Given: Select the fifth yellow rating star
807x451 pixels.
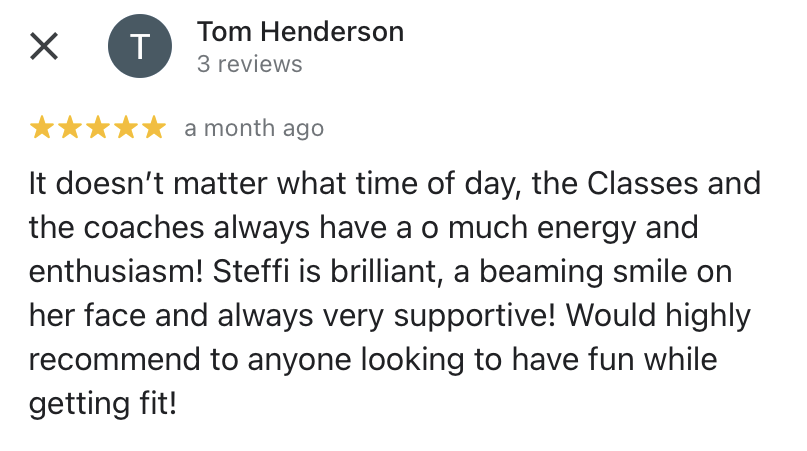Looking at the screenshot, I should pos(154,127).
